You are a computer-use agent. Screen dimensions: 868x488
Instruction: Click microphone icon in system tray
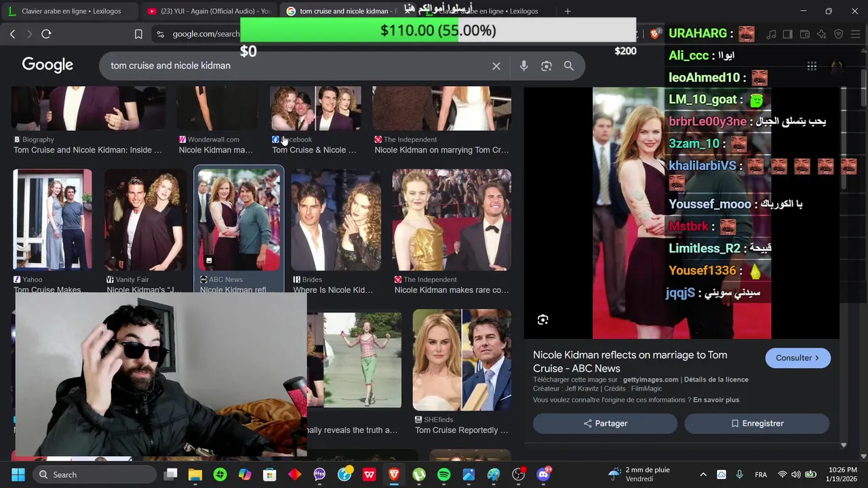739,474
